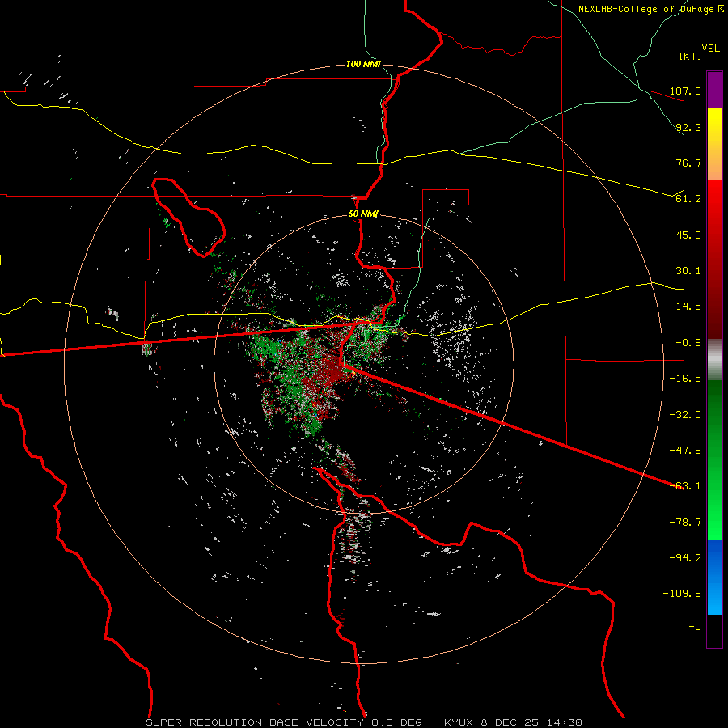Image resolution: width=728 pixels, height=728 pixels.
Task: Click the 92.3 velocity scale value
Action: (688, 127)
